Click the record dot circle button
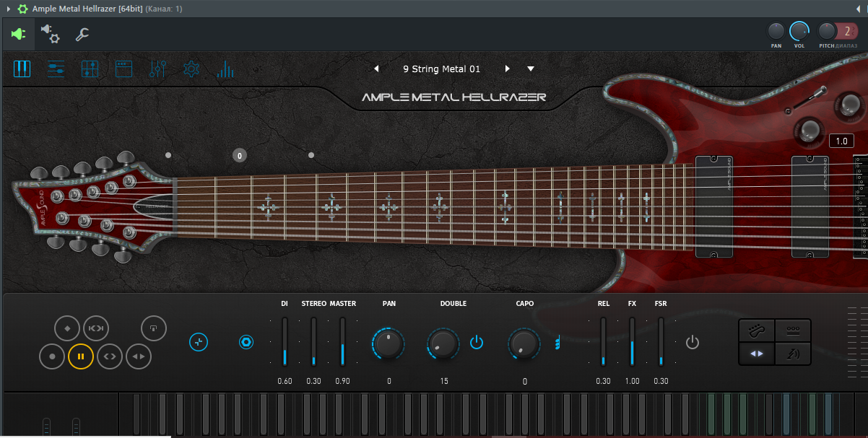The image size is (868, 438). point(52,356)
